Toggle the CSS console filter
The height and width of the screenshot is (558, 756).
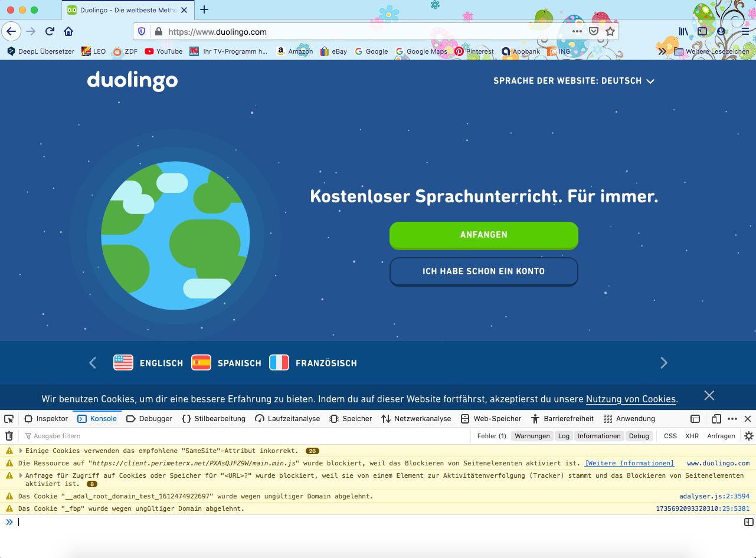tap(670, 436)
